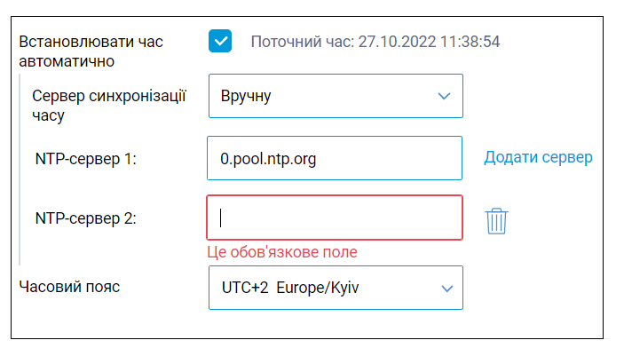The width and height of the screenshot is (624, 364).
Task: Expand time zone list via its chevron
Action: point(446,289)
